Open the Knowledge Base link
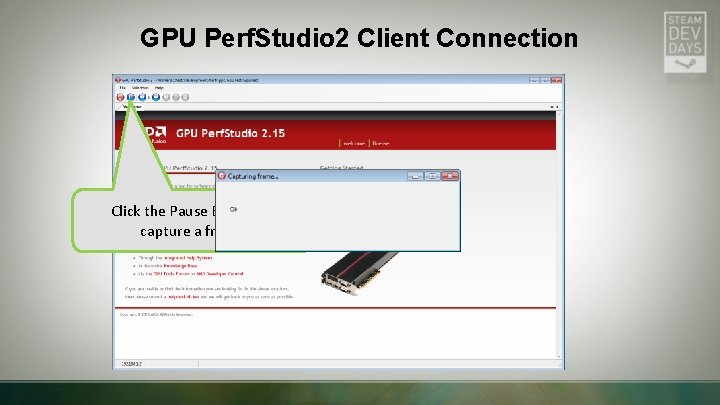Image resolution: width=720 pixels, height=405 pixels. 180,266
